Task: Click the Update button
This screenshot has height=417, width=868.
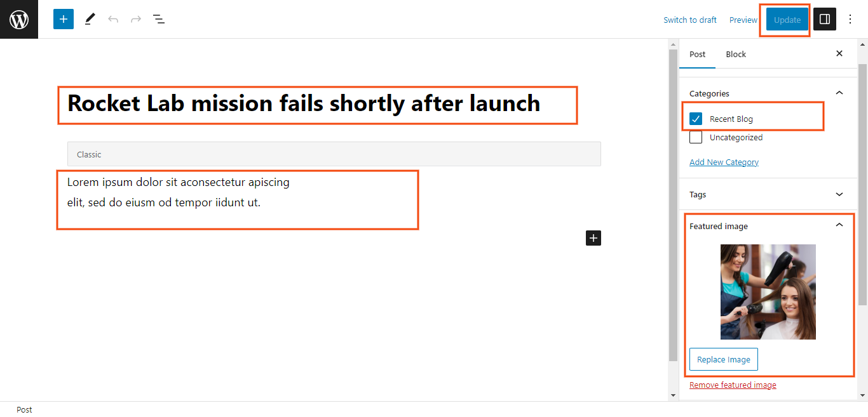Action: coord(787,20)
